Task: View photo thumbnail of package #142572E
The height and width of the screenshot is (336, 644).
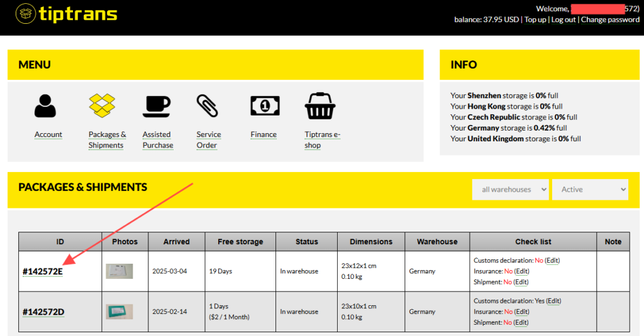Action: [x=119, y=271]
